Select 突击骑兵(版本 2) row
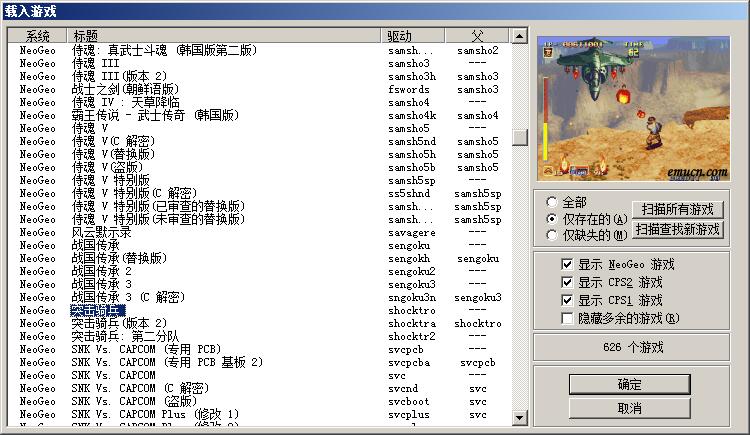This screenshot has height=435, width=750. [259, 323]
